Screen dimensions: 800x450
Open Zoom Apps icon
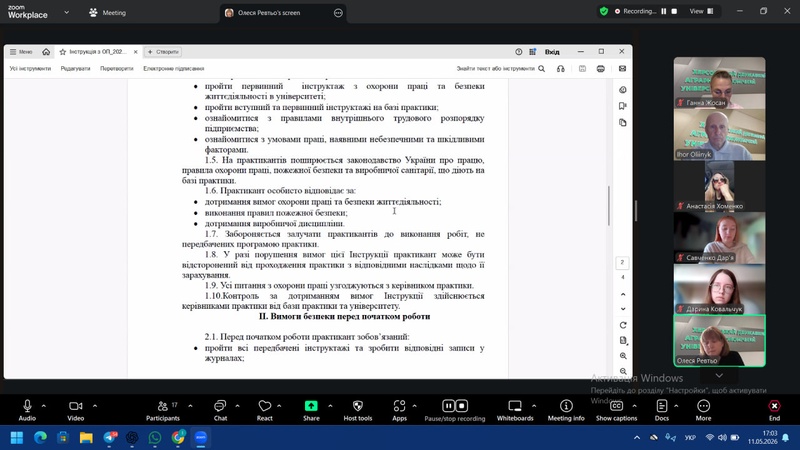click(x=399, y=406)
